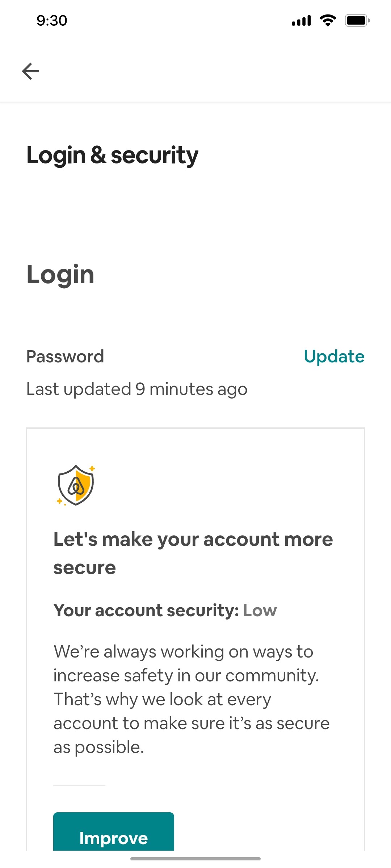Click the yellow sparkle beside the shield

tap(92, 469)
